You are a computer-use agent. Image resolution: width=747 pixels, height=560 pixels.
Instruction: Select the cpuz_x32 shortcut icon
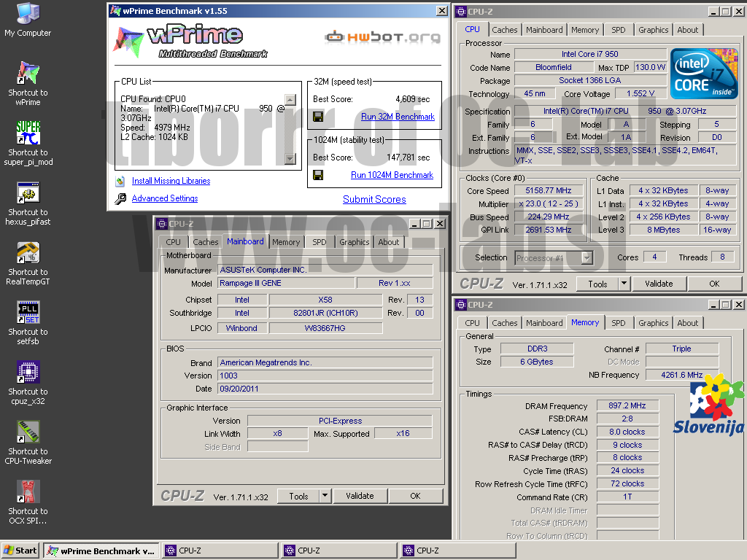point(28,372)
